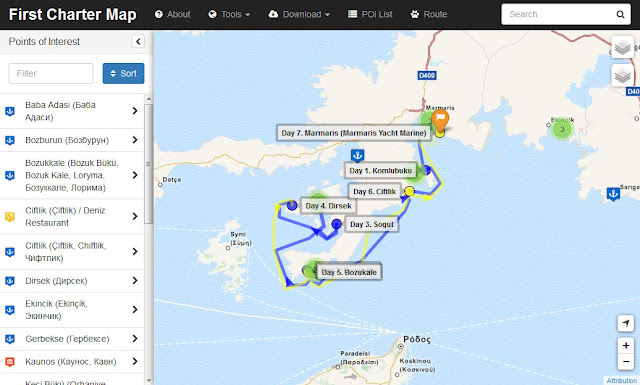Click the blue anchor marker near Sarigerme
Viewport: 640px width, 385px height.
click(613, 194)
